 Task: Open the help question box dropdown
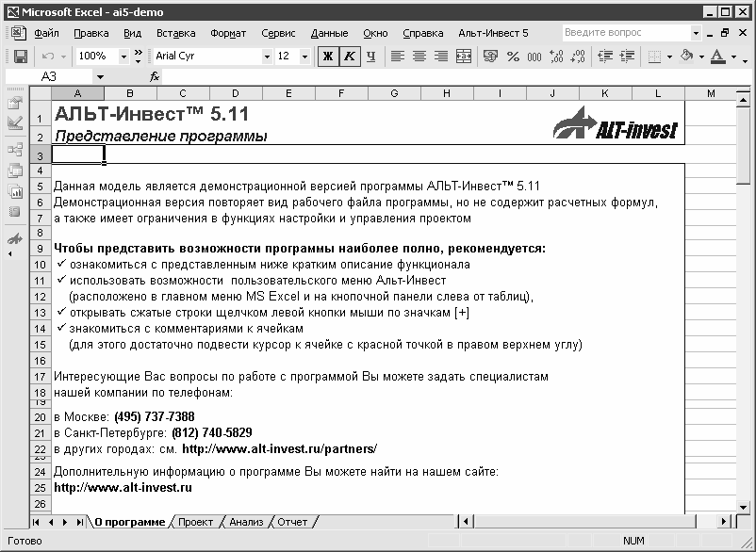pos(696,33)
